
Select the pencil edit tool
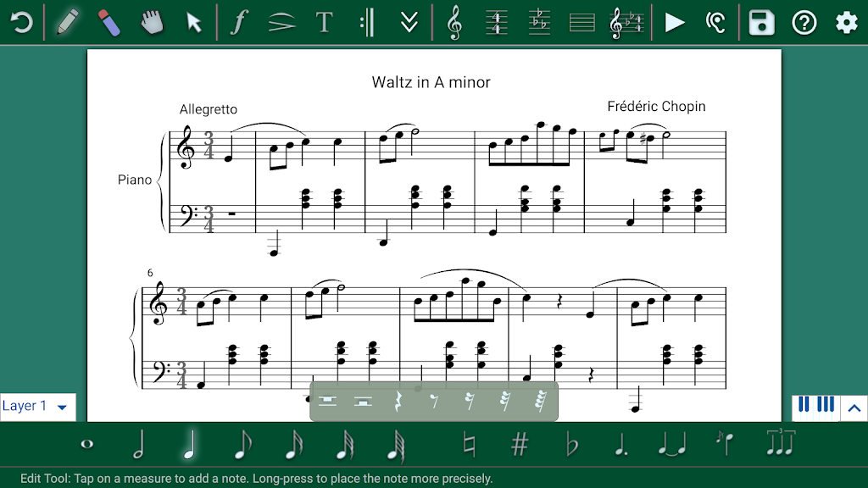coord(68,22)
